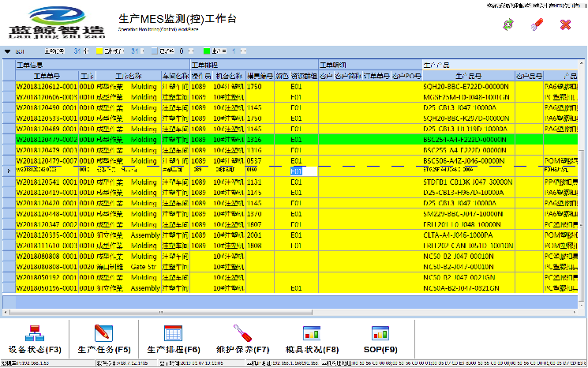
Task: Click the light blue status legend swatch
Action: tap(155, 51)
